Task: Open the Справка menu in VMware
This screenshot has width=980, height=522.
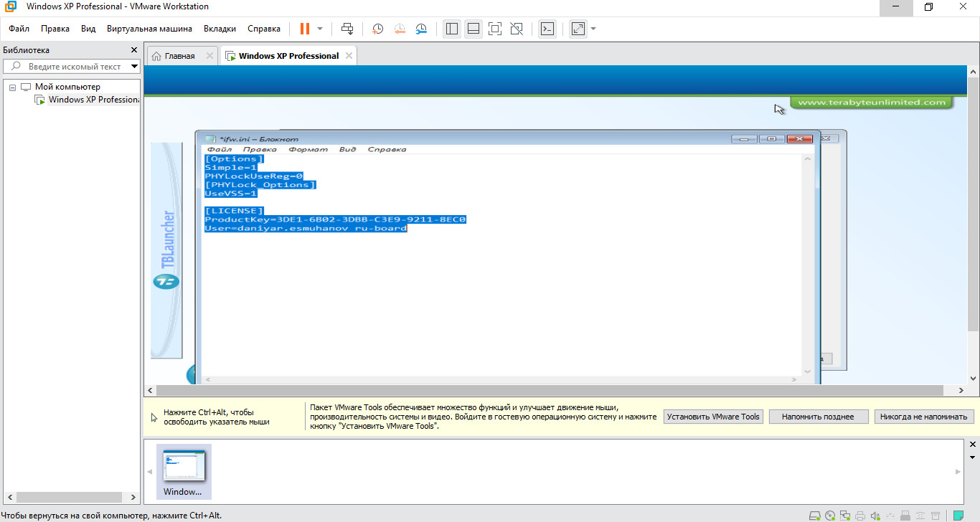Action: pos(264,29)
